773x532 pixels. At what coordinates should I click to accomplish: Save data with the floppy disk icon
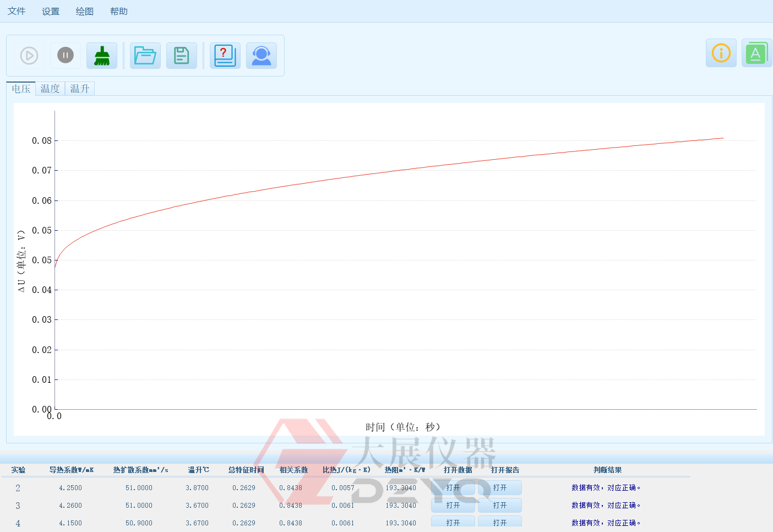(x=182, y=56)
